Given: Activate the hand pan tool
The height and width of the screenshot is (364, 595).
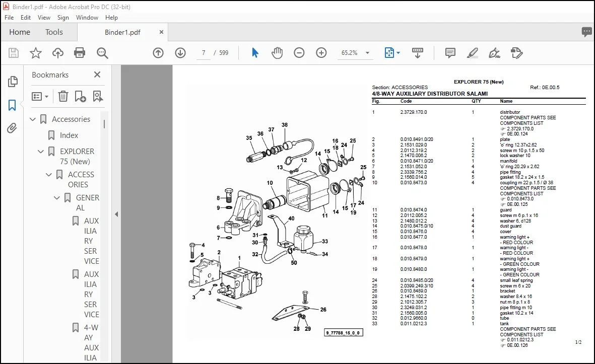Looking at the screenshot, I should pyautogui.click(x=277, y=53).
